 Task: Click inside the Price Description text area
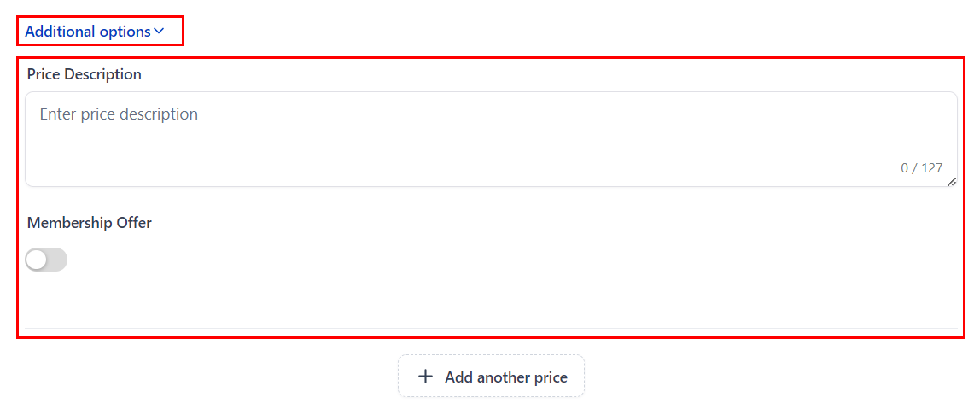(x=491, y=139)
